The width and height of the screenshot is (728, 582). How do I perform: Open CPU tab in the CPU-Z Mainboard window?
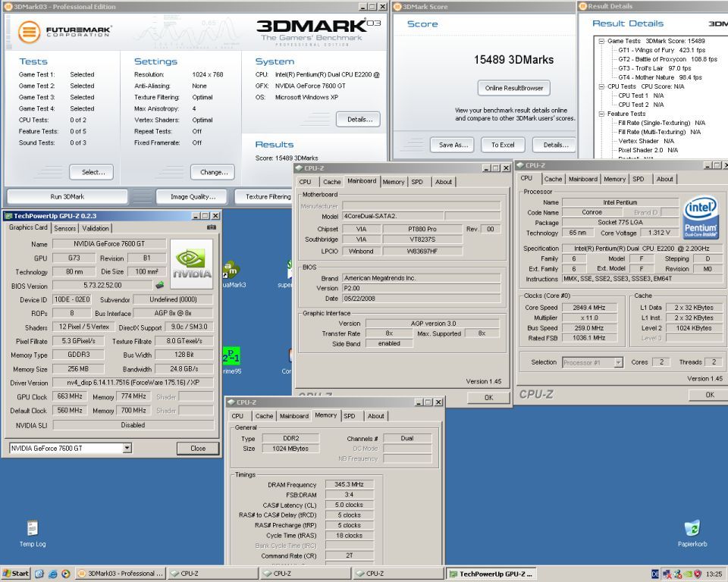(x=305, y=182)
